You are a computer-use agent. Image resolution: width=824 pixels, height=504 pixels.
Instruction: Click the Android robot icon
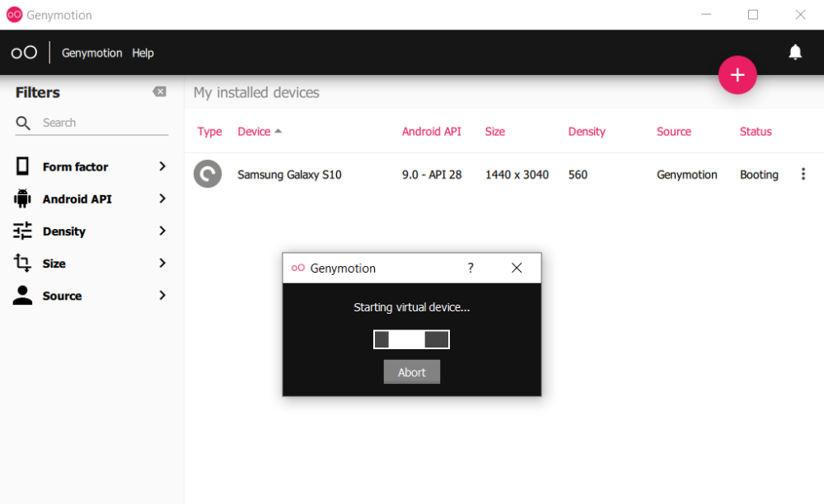pos(22,199)
